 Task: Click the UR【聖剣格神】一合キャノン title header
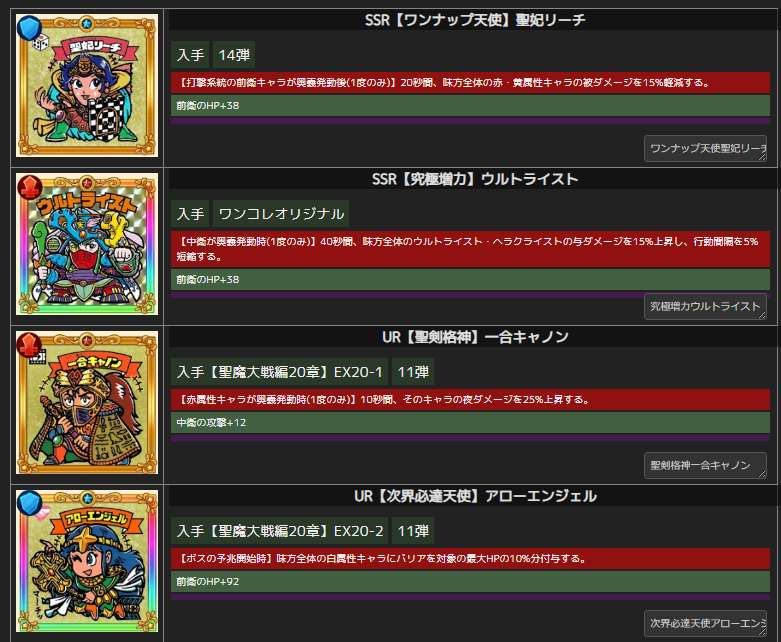(x=475, y=337)
